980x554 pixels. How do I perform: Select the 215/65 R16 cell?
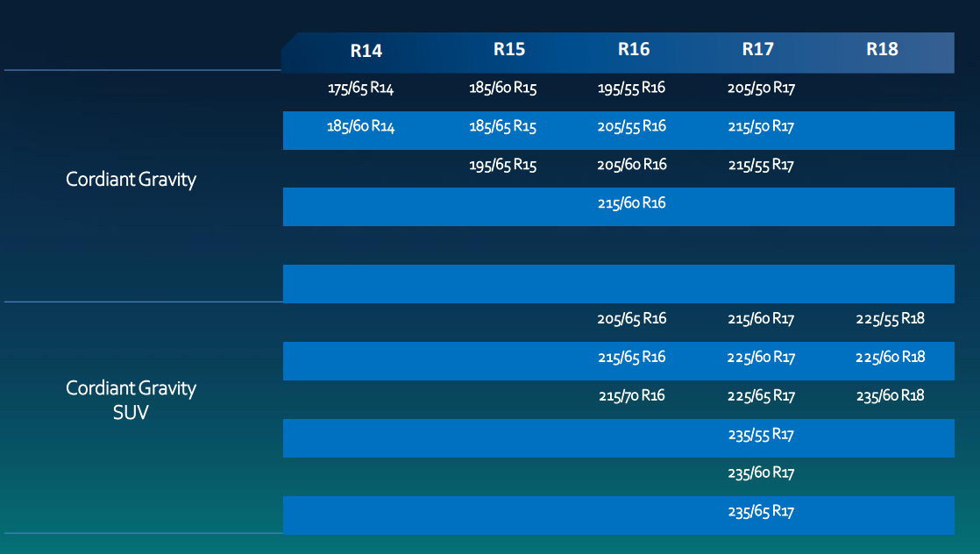point(632,357)
